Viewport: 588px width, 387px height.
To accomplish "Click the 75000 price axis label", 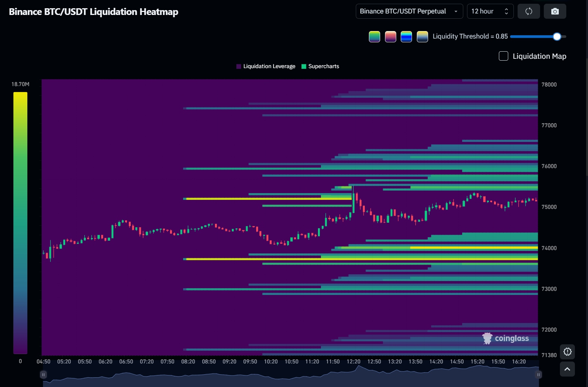I will click(x=549, y=207).
